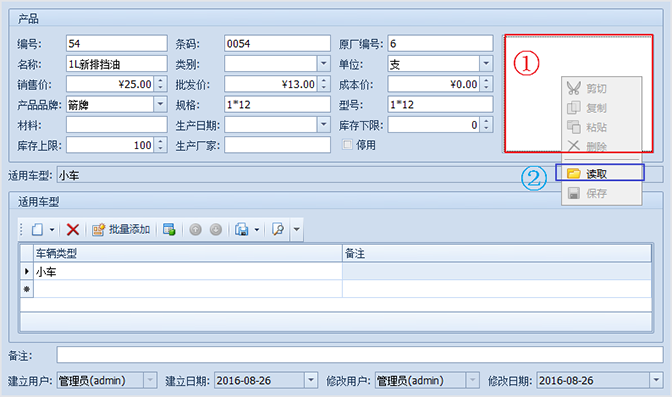Open the 建立日期 date dropdown

pyautogui.click(x=311, y=380)
